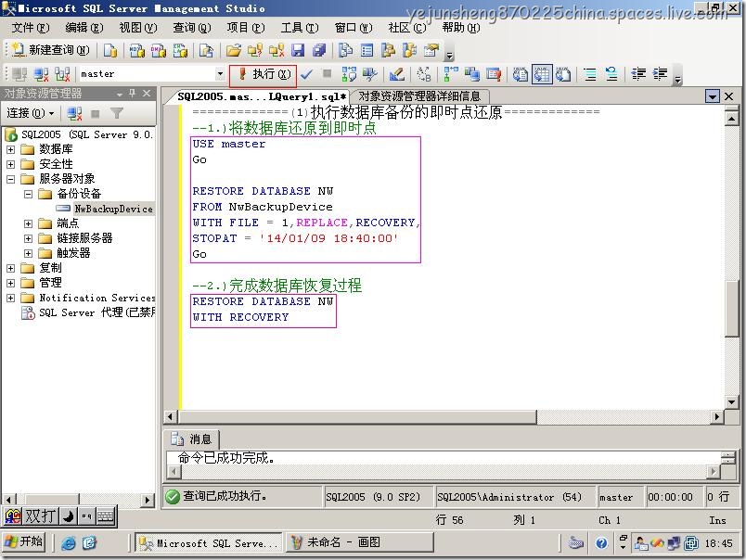746x560 pixels.
Task: Increase indent of selected lines
Action: point(660,74)
